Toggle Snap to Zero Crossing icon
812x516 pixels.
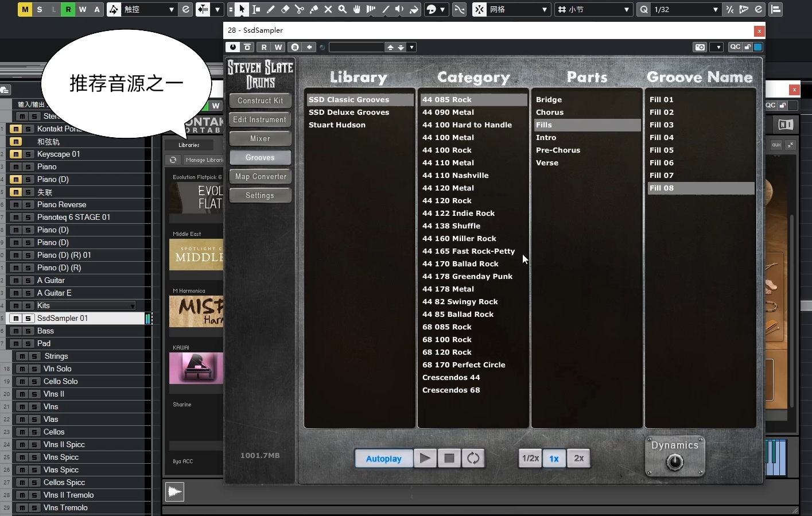tap(459, 9)
